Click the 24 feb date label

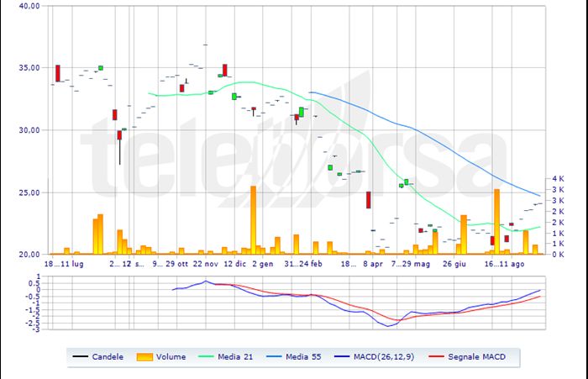(x=311, y=264)
